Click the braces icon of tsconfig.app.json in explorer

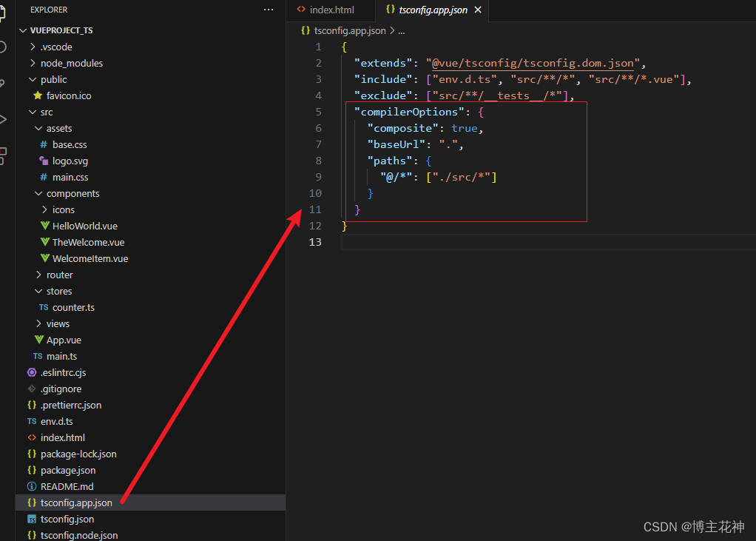coord(32,503)
